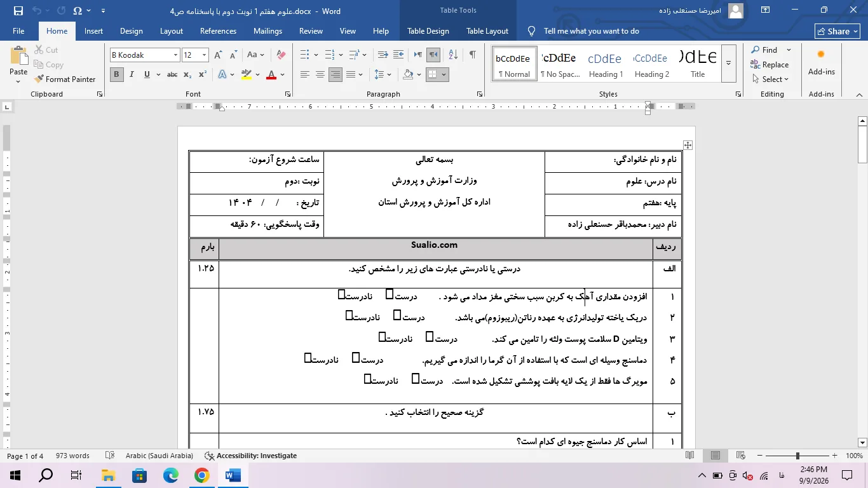This screenshot has width=868, height=488.
Task: Open the Table Design tab
Action: pos(428,31)
